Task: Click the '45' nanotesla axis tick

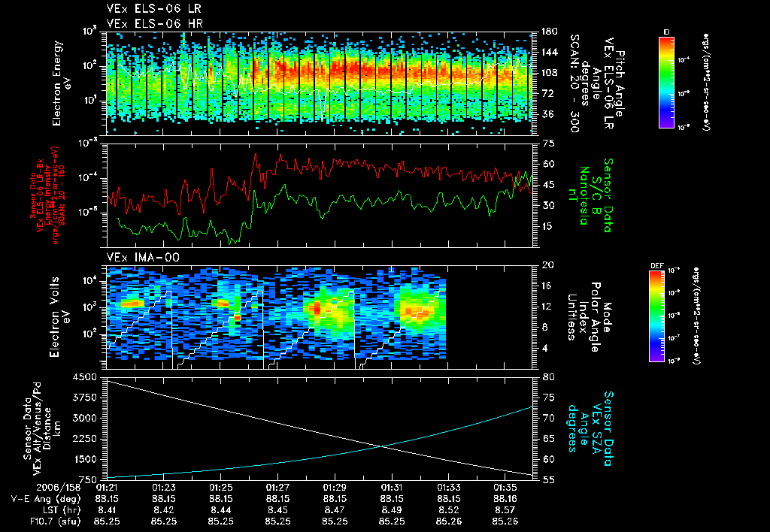Action: pos(547,185)
